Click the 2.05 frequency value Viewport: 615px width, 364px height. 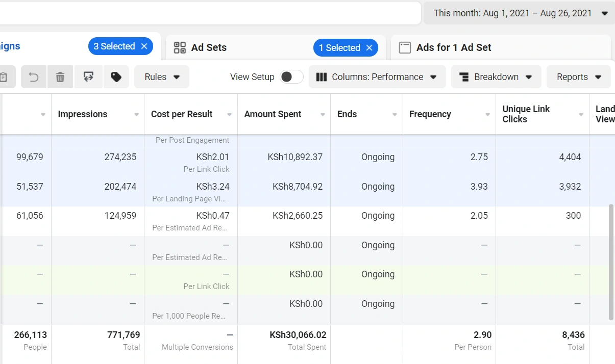tap(479, 216)
